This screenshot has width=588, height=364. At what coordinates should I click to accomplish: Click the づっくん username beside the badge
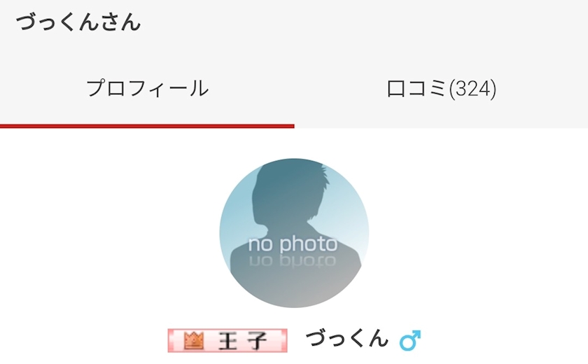(347, 339)
